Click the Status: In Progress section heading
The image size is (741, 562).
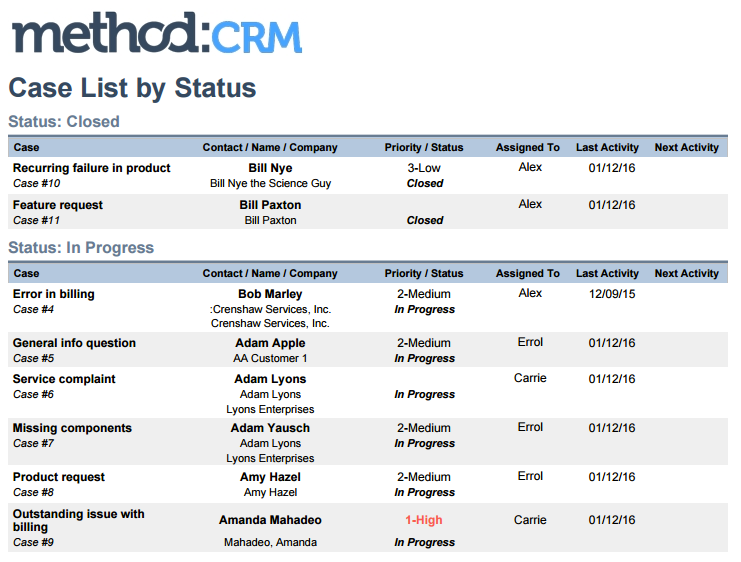click(81, 248)
